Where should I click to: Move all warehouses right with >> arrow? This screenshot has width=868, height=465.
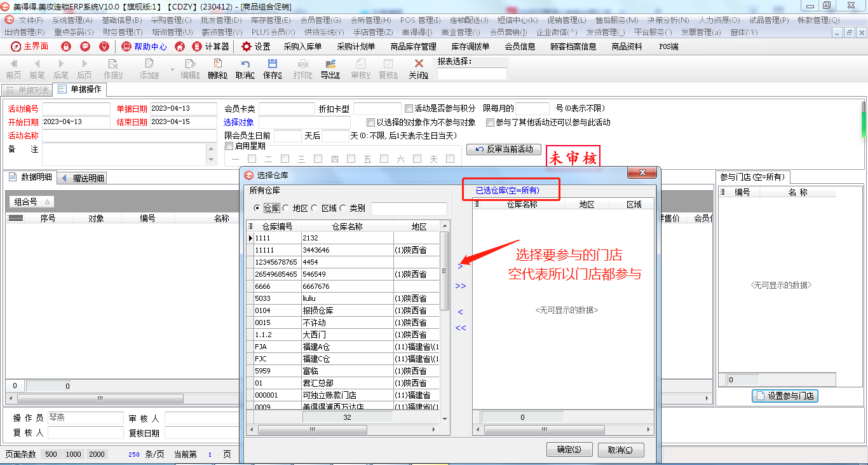point(461,286)
